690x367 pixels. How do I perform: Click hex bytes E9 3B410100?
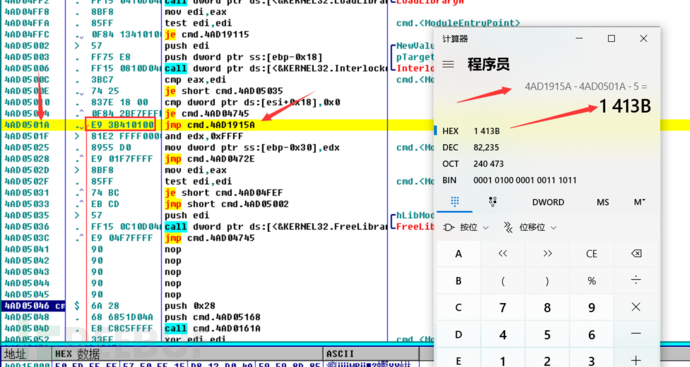122,125
